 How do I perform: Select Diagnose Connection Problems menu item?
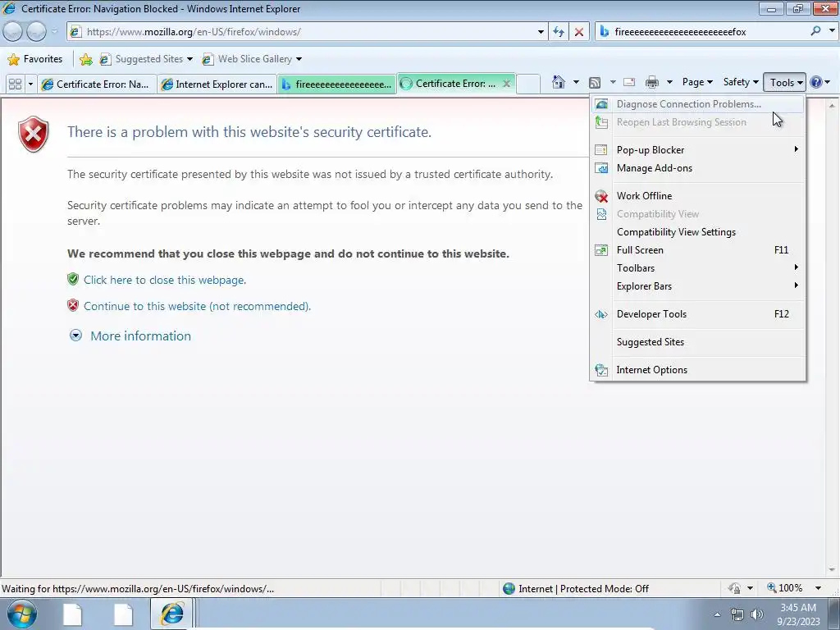[697, 104]
